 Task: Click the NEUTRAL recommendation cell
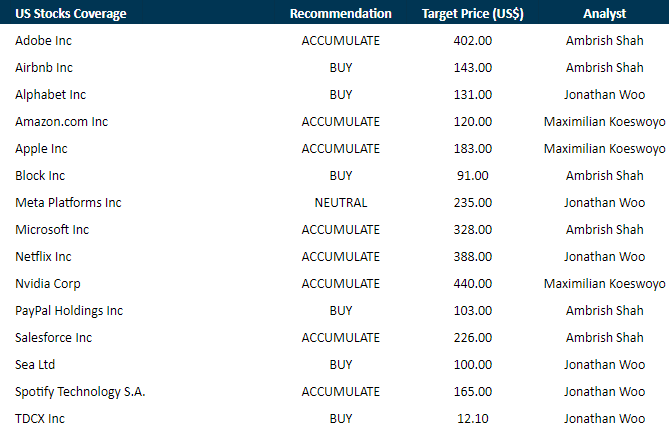(x=340, y=203)
